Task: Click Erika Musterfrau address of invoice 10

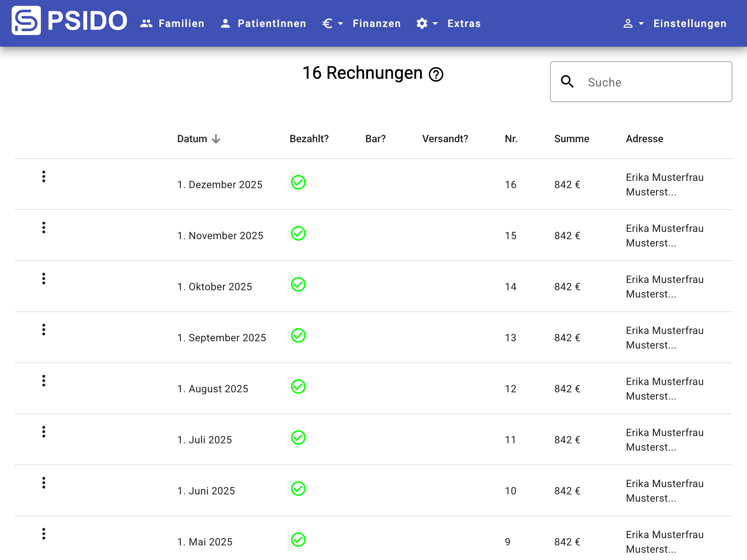Action: click(x=665, y=491)
